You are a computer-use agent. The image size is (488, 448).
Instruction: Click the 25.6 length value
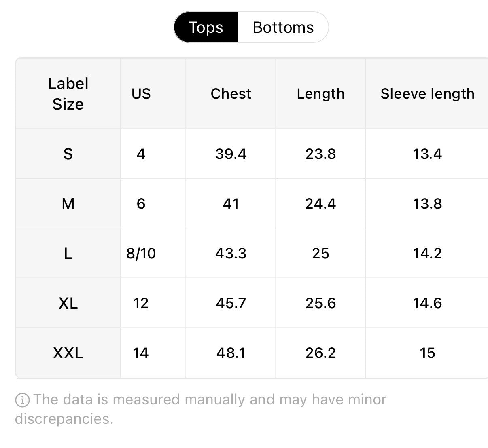click(320, 303)
